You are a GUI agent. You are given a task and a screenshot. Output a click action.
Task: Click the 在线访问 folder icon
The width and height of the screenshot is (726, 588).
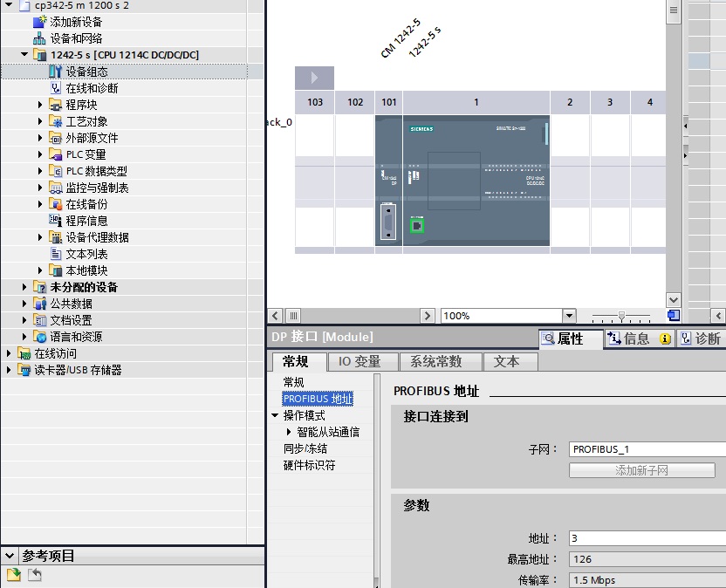(x=24, y=353)
